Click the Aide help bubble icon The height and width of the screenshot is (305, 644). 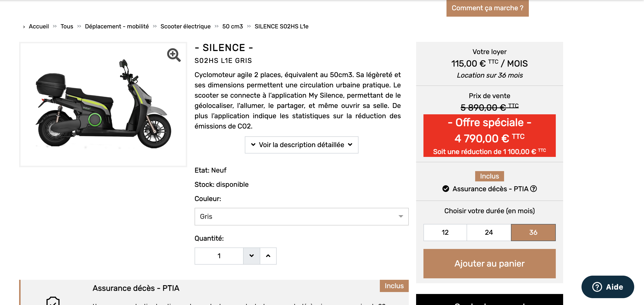[597, 287]
